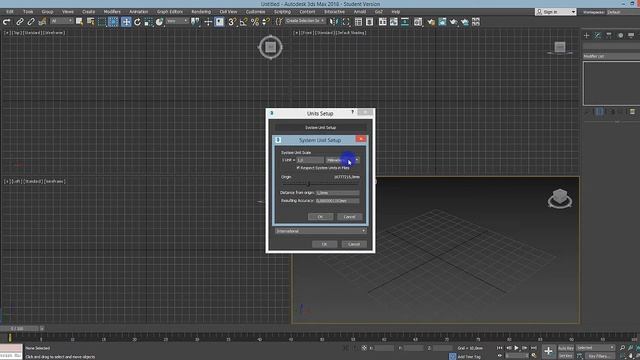Click the Origin slider in System Unit Setup
The image size is (640, 360).
320,184
